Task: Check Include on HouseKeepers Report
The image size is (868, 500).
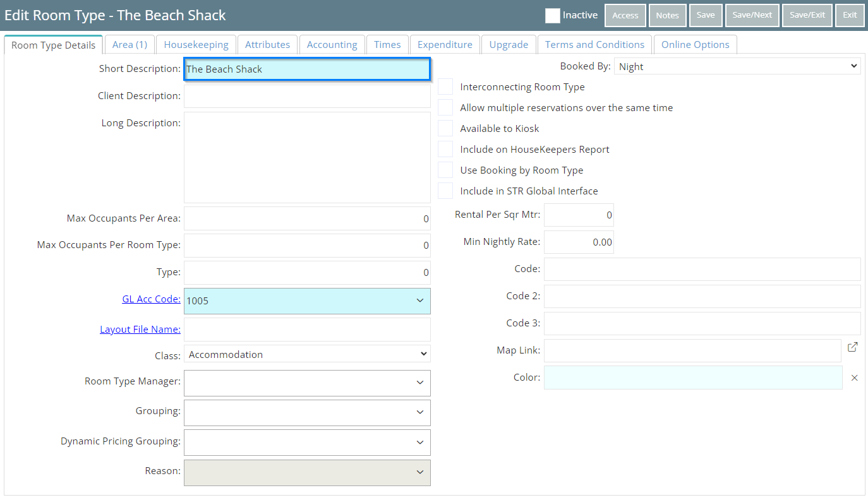Action: tap(445, 150)
